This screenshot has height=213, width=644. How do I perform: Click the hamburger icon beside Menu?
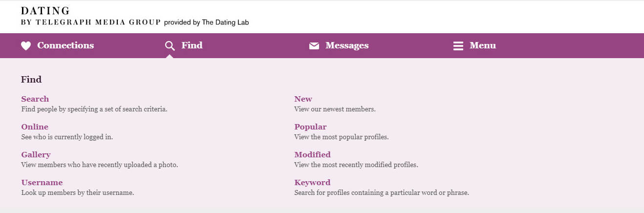pyautogui.click(x=458, y=46)
